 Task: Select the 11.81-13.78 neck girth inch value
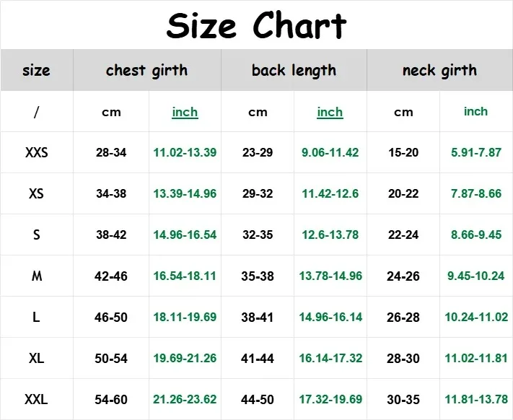[x=475, y=399]
